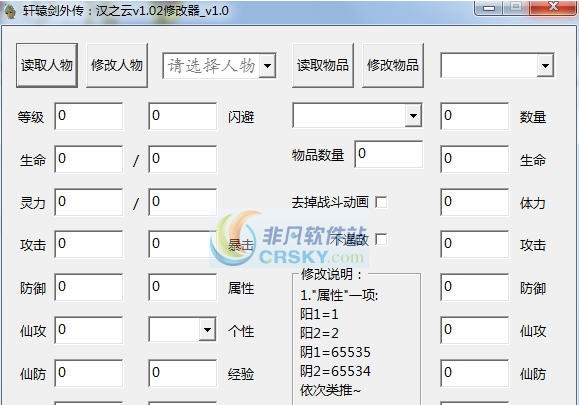Close the 修改器 window
Screen dimensions: 579x405
click(553, 7)
